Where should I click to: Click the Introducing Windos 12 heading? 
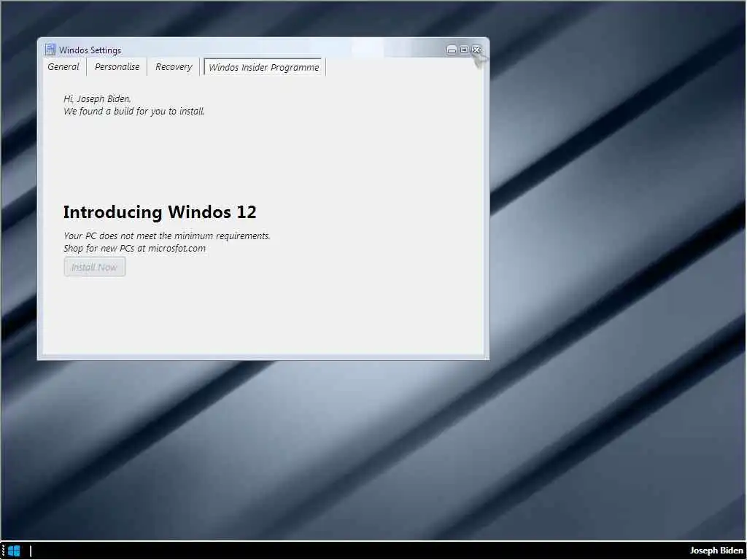pos(160,212)
